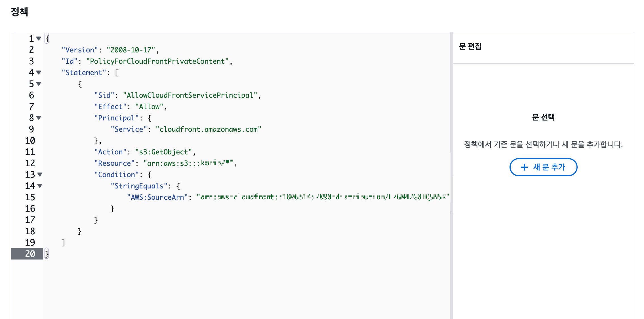Collapse the Statement array fold on line 4
The width and height of the screenshot is (644, 319).
coord(39,73)
